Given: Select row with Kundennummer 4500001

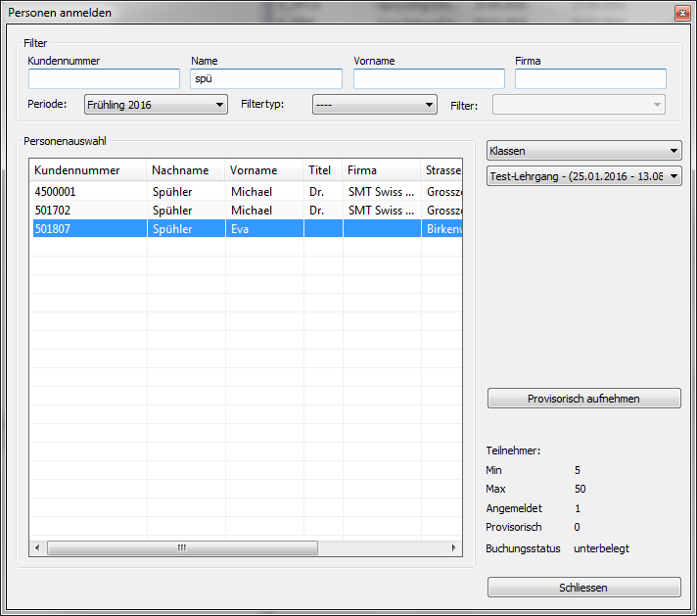Looking at the screenshot, I should tap(88, 192).
